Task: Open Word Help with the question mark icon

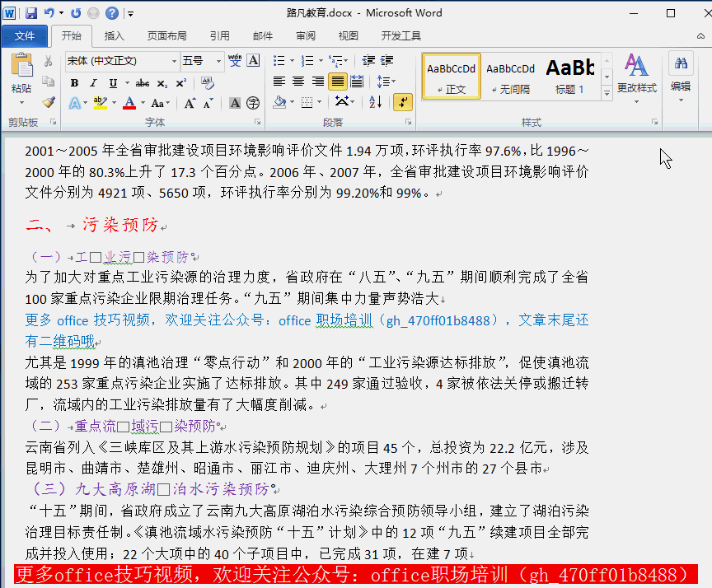Action: coord(112,13)
